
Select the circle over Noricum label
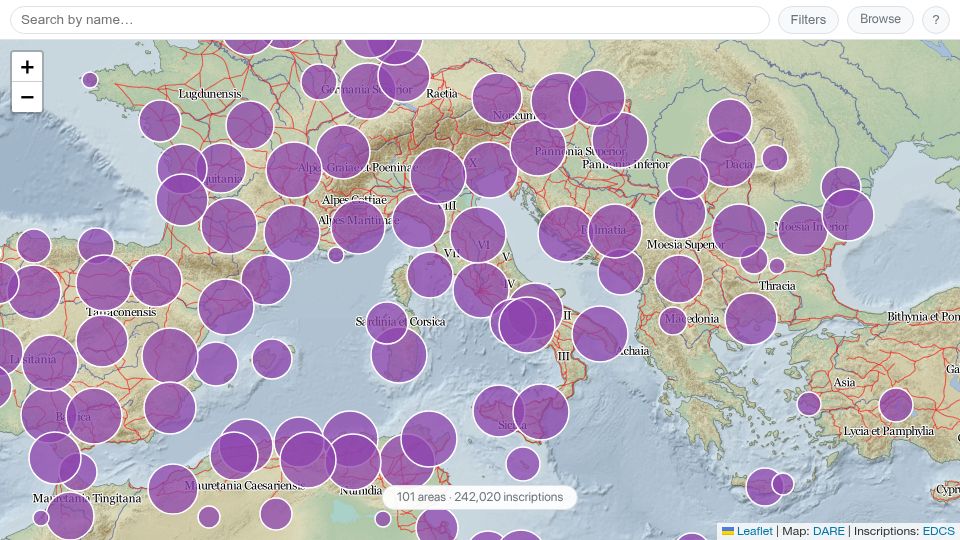497,98
